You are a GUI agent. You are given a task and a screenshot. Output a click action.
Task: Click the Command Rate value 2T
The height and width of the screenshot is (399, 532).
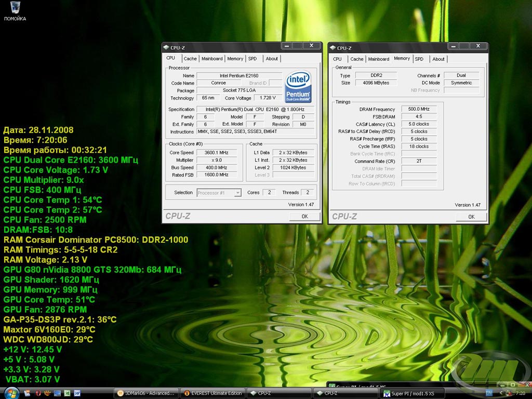pyautogui.click(x=419, y=161)
